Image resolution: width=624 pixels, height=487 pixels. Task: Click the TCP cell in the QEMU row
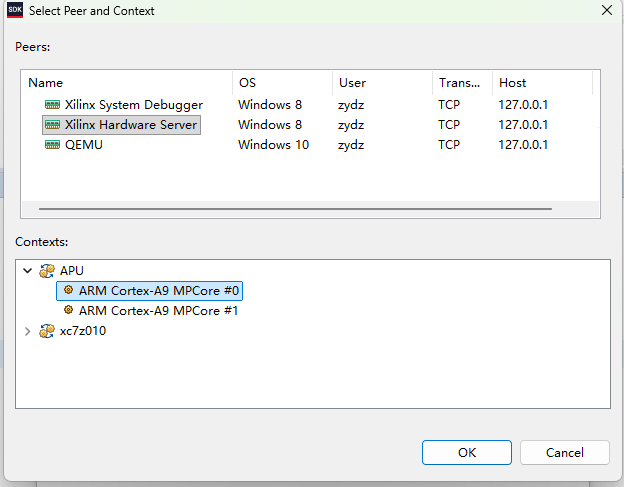[449, 144]
